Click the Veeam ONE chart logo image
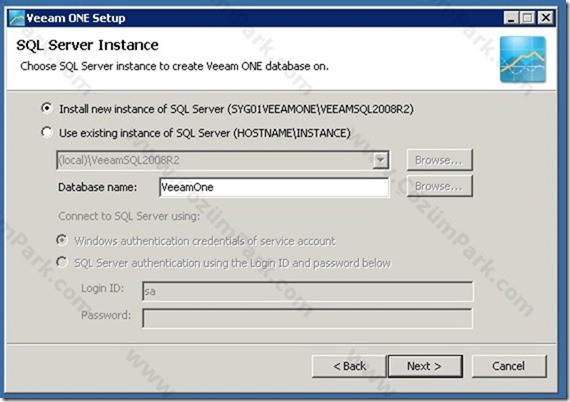The height and width of the screenshot is (402, 570). tap(523, 59)
